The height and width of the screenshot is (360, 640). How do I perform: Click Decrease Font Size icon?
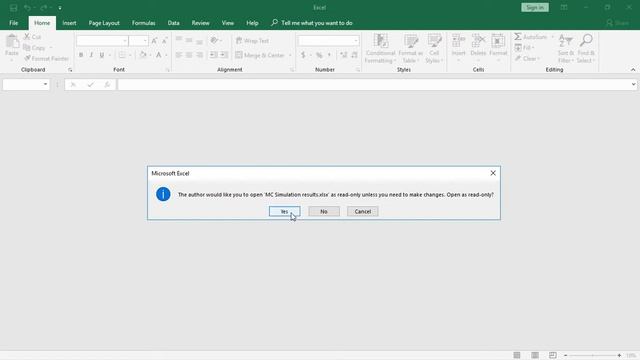coord(164,41)
